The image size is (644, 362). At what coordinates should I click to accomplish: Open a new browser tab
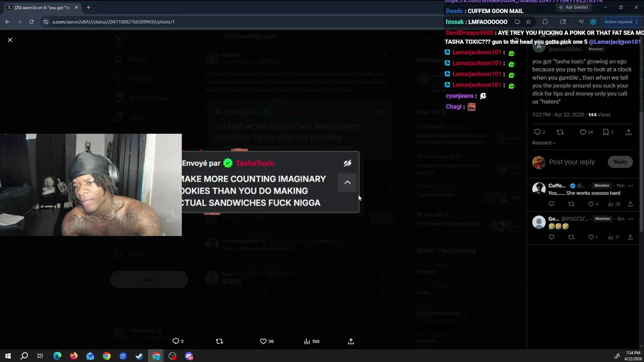pos(88,8)
